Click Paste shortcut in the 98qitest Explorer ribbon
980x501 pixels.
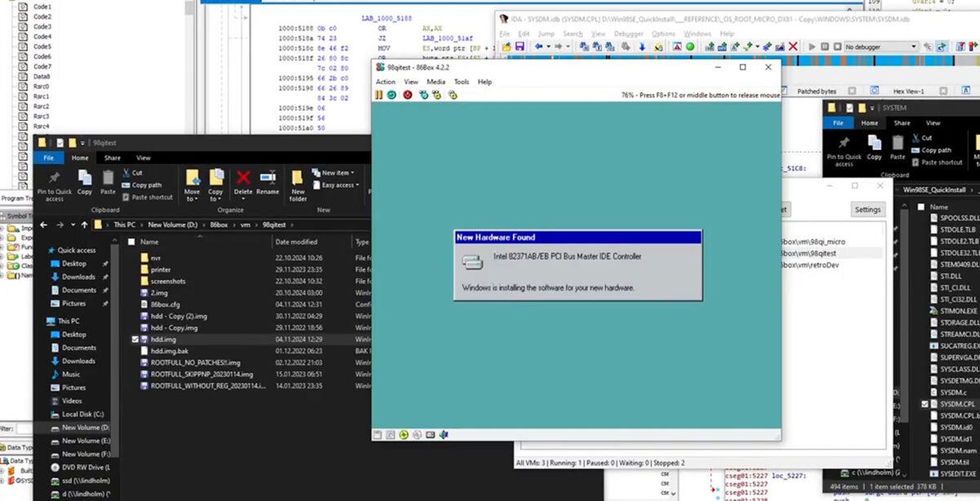(x=146, y=197)
